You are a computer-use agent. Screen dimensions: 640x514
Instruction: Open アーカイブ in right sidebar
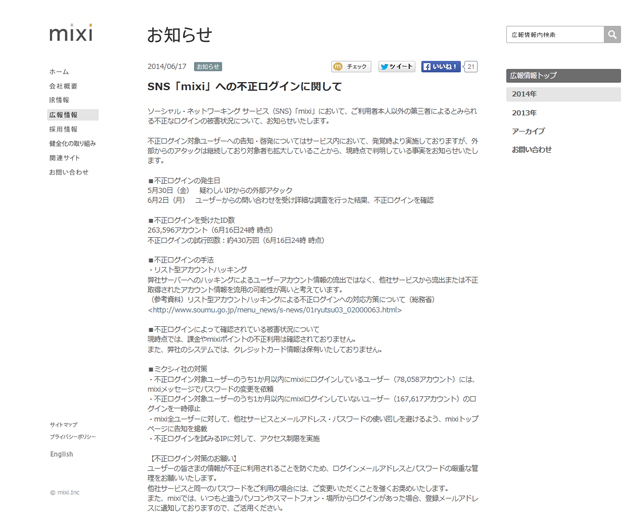pos(528,131)
